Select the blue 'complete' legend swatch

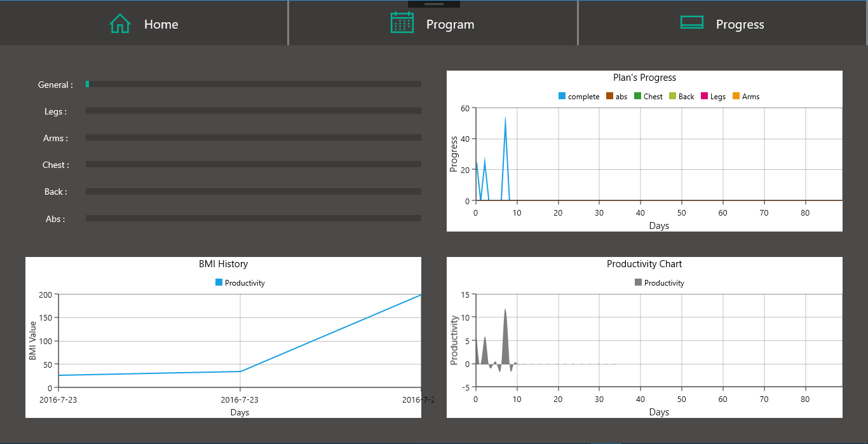click(562, 96)
